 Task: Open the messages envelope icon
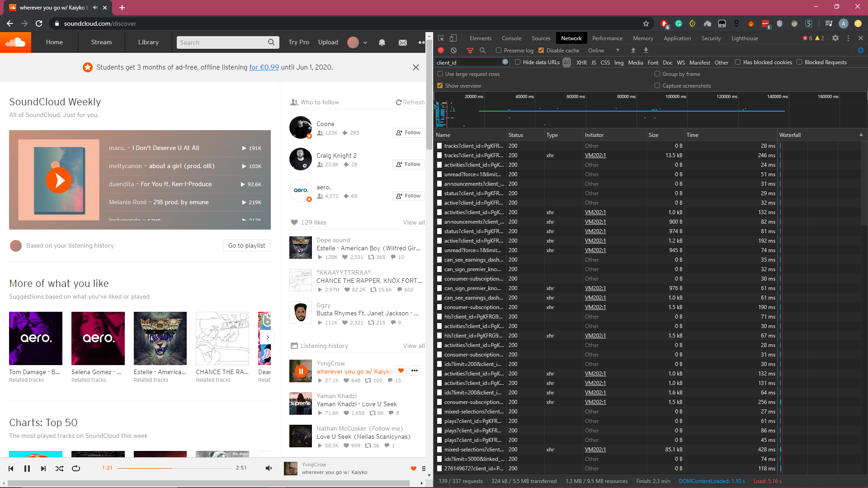tap(403, 42)
